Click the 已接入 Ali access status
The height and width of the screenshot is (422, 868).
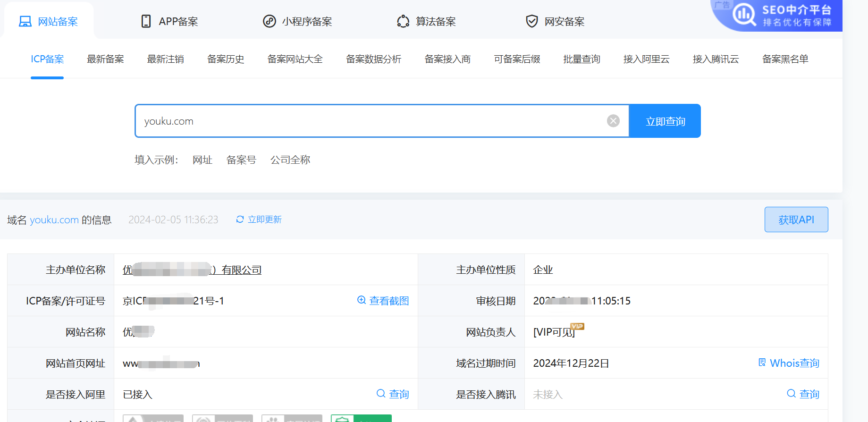pos(137,394)
